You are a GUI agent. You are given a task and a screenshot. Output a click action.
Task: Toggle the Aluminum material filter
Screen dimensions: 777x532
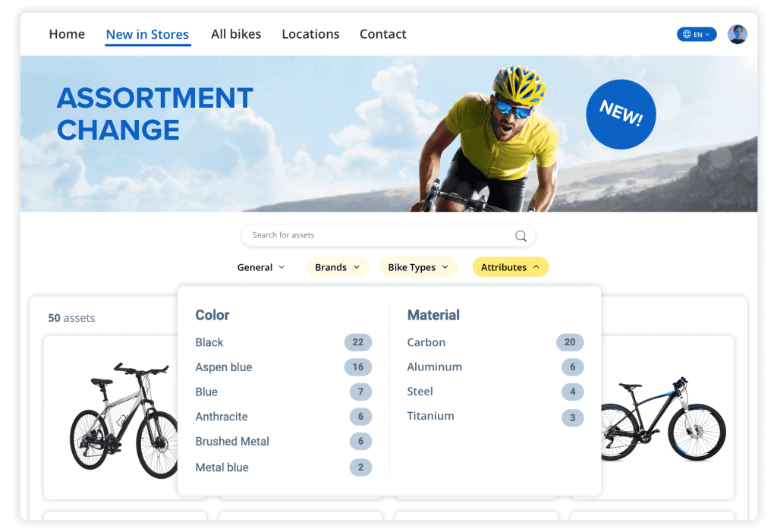click(434, 367)
